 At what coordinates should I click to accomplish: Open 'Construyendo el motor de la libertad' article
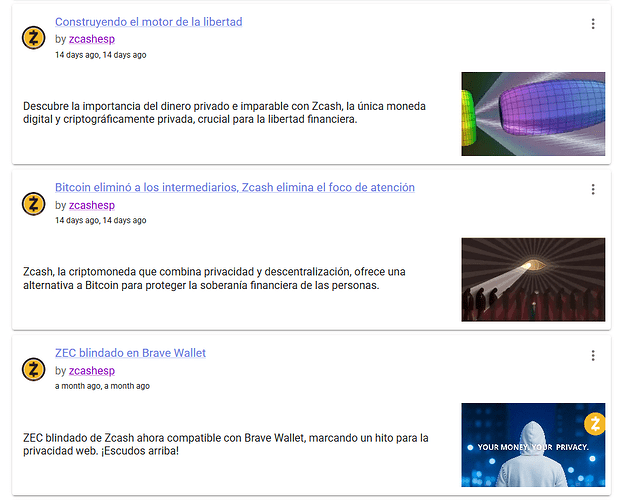pyautogui.click(x=148, y=22)
